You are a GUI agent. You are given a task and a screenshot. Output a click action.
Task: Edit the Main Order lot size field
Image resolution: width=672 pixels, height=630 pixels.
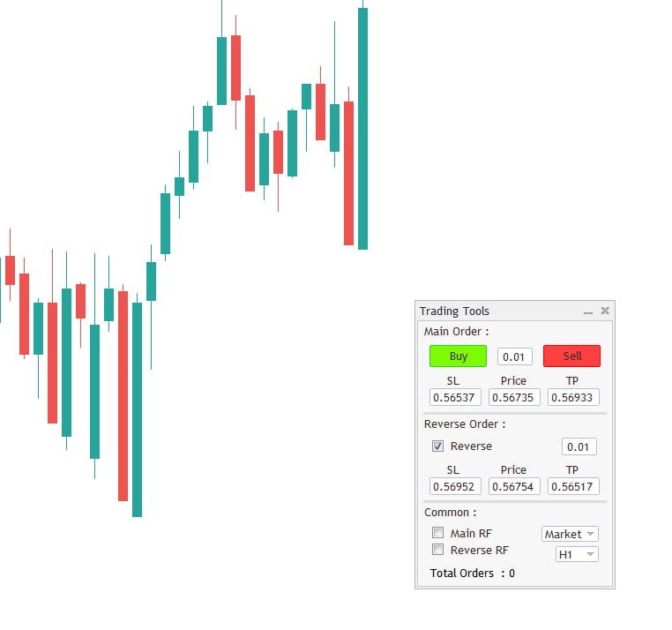514,357
